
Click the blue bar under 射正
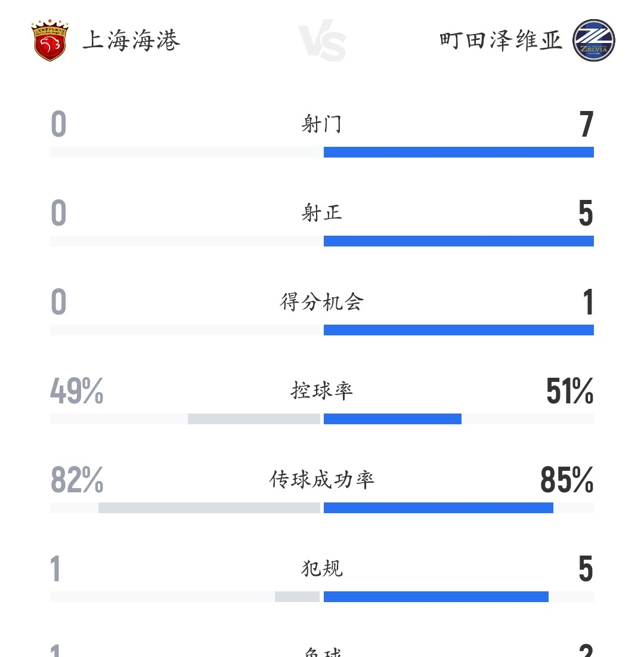click(x=459, y=241)
